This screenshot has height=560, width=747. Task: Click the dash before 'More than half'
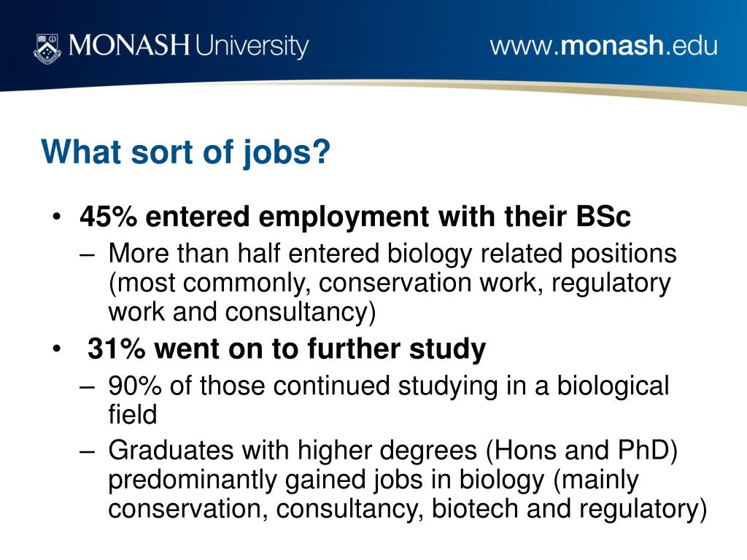[x=88, y=254]
